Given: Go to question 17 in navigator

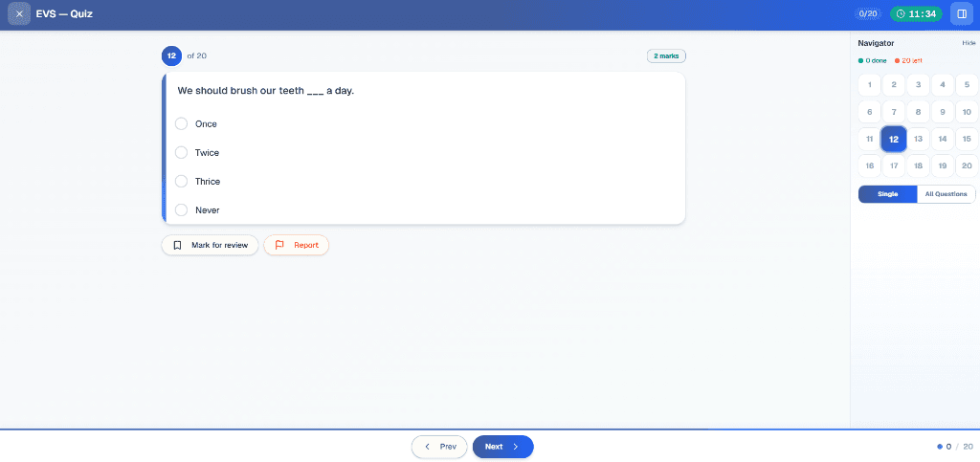Looking at the screenshot, I should (x=894, y=165).
